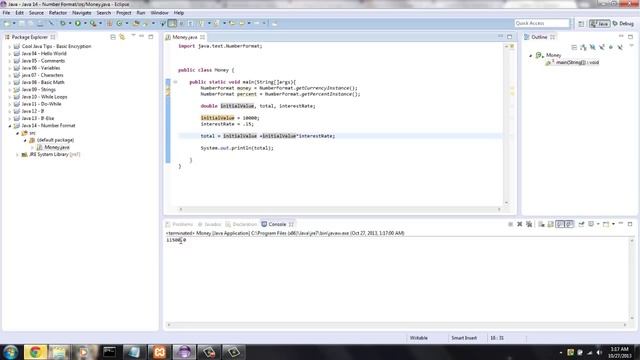The width and height of the screenshot is (640, 360).
Task: Open the Display Selected Console dropdown
Action: pos(598,224)
